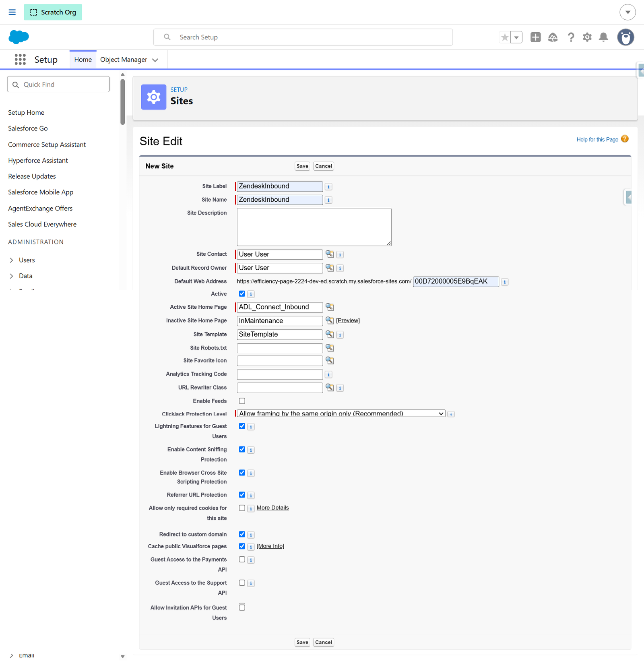Open the notifications bell

coord(603,37)
